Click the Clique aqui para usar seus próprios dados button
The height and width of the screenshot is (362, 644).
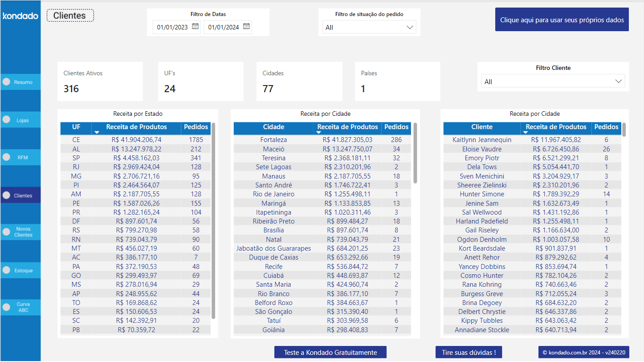pyautogui.click(x=561, y=19)
